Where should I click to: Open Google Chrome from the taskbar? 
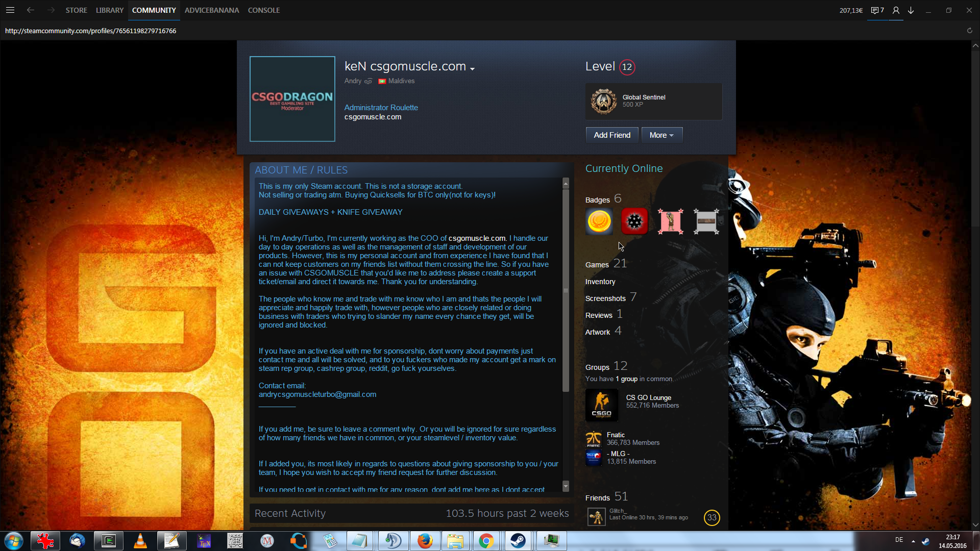click(486, 541)
